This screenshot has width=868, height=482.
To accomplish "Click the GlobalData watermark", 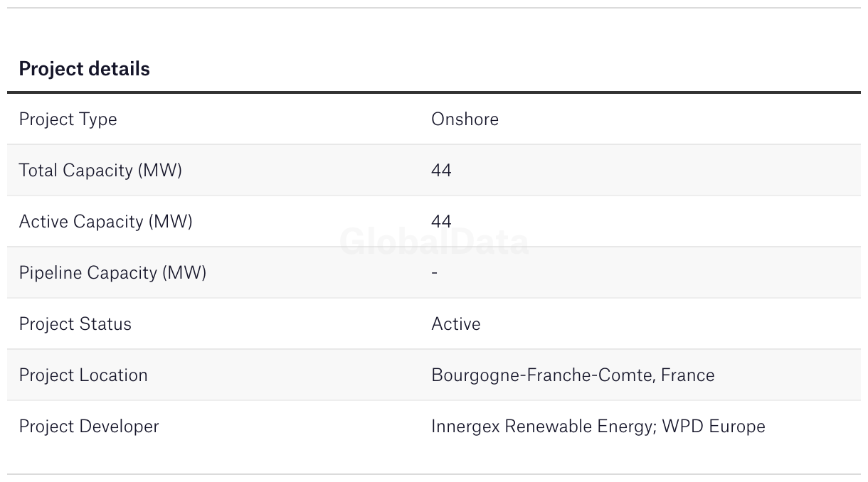I will pos(434,242).
